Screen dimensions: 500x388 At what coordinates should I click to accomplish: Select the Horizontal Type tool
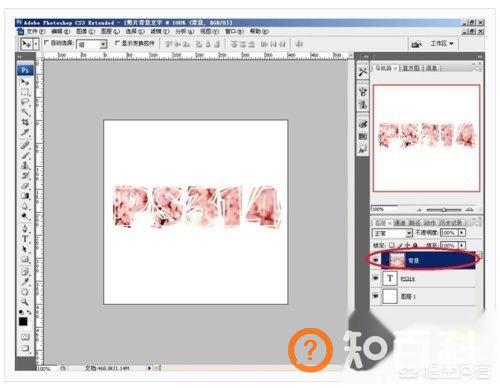click(25, 239)
